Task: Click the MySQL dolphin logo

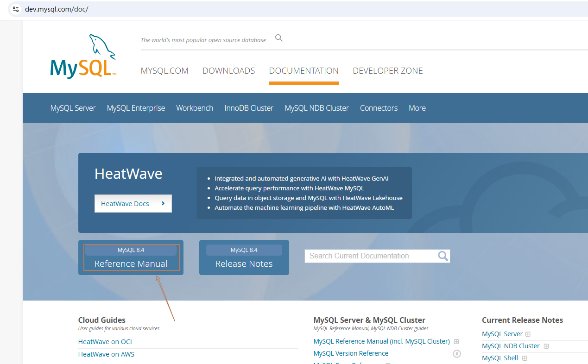Action: (83, 56)
